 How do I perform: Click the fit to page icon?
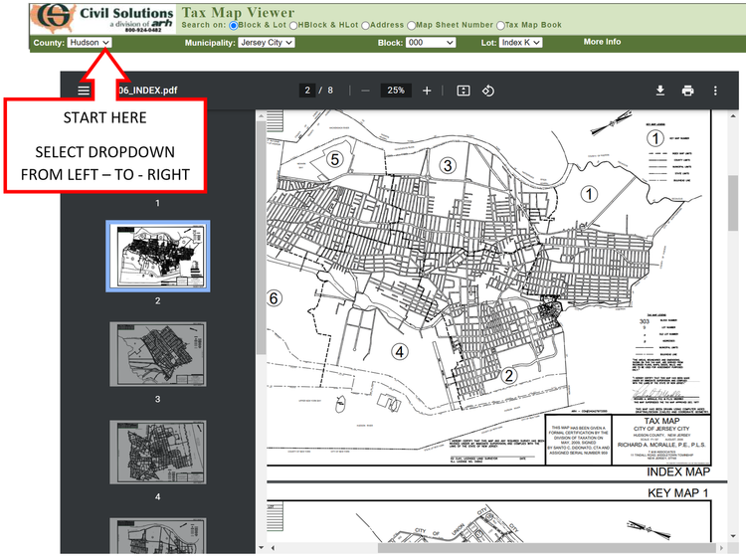point(464,91)
